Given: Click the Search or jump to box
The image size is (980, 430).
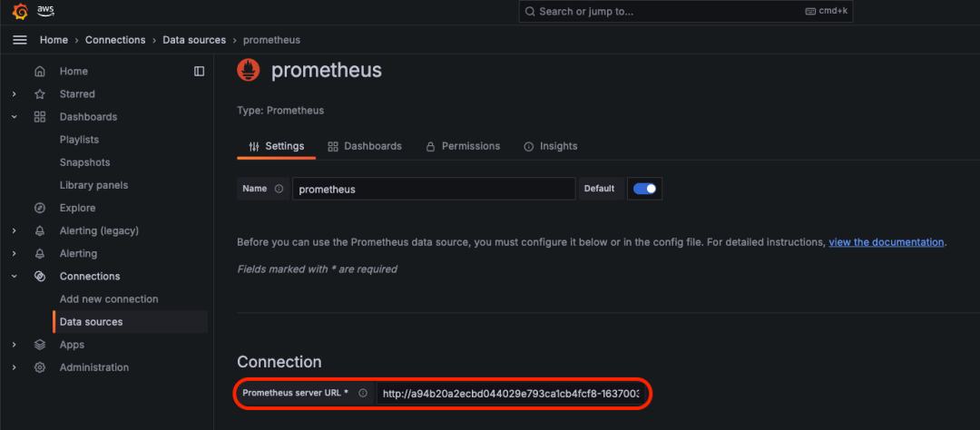Looking at the screenshot, I should pyautogui.click(x=686, y=12).
